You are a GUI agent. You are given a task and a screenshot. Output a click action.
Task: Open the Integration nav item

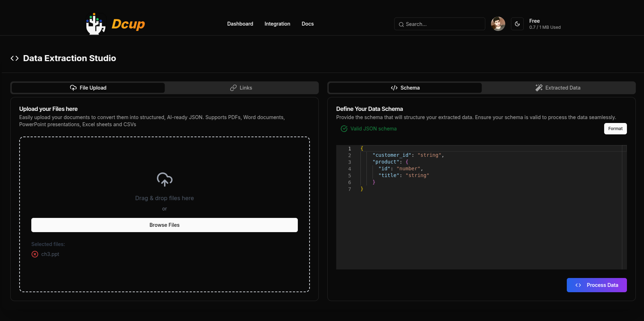[x=277, y=24]
